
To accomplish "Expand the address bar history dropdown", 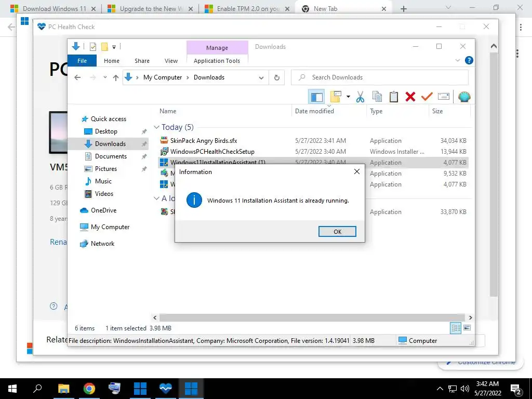I will (261, 78).
